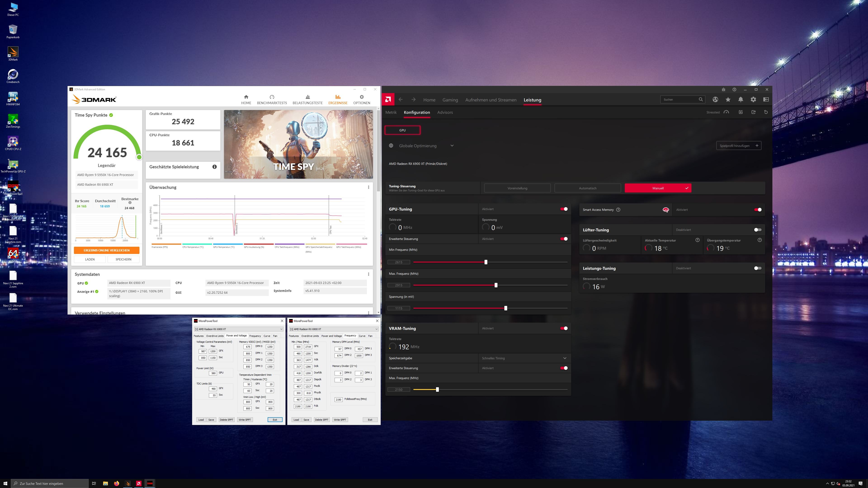Open HWiNFO64 desktop icon
The width and height of the screenshot is (868, 488).
(x=13, y=98)
